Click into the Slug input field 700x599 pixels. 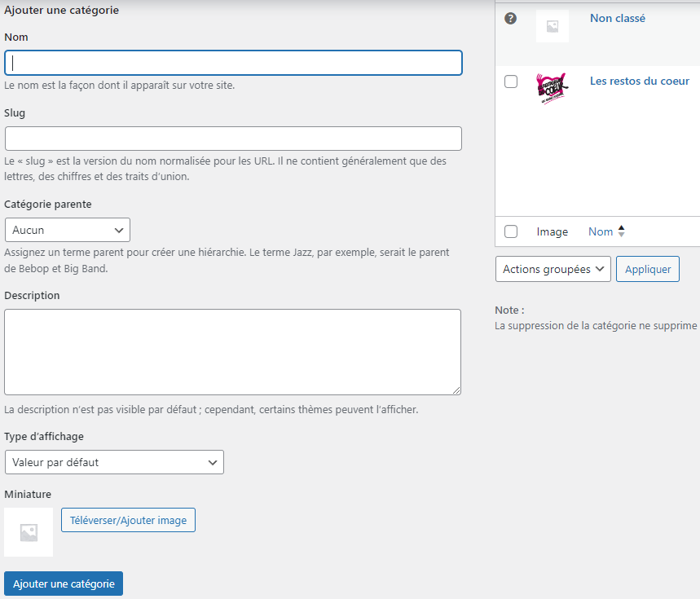[x=233, y=139]
